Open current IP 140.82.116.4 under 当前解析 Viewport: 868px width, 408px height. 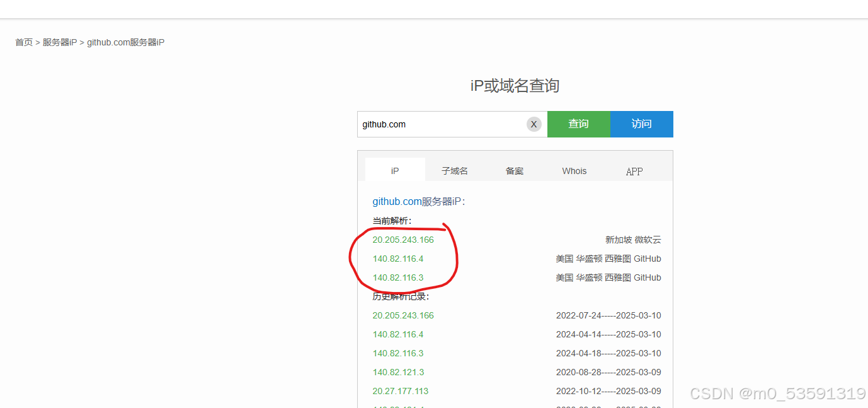coord(398,259)
